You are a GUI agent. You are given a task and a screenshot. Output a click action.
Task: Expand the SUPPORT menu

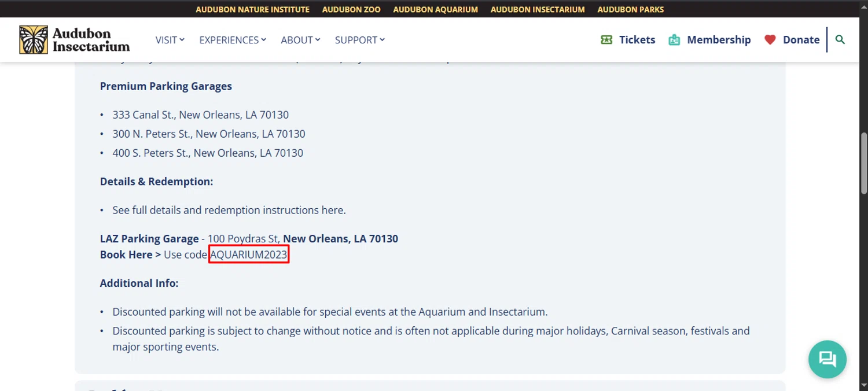click(x=360, y=40)
